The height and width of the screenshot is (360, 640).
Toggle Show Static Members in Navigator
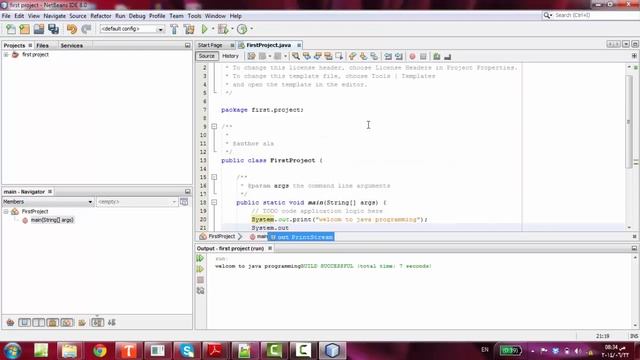click(x=39, y=322)
